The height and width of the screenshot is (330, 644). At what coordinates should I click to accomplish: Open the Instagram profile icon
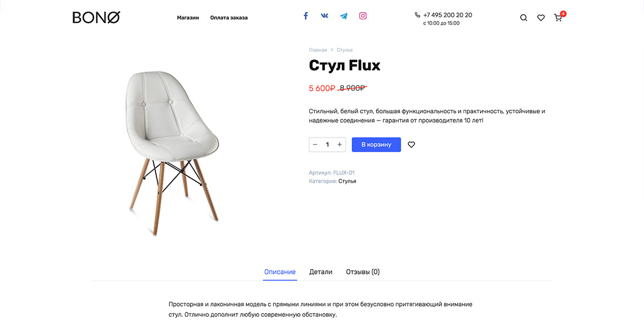pyautogui.click(x=363, y=16)
